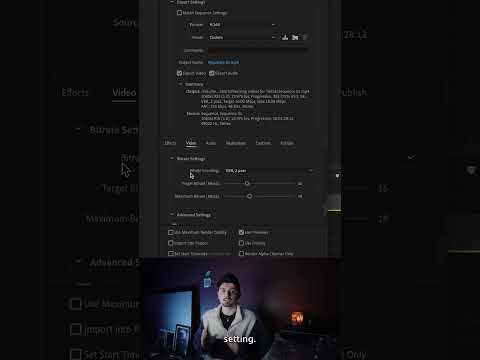Toggle Render Alpha Channel Only in center dialog

coord(241,254)
